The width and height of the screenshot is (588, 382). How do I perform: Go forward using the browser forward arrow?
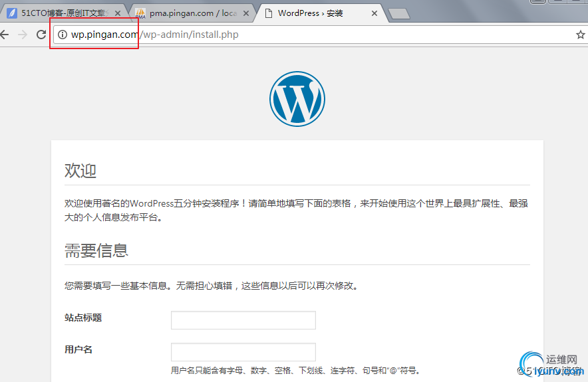23,35
